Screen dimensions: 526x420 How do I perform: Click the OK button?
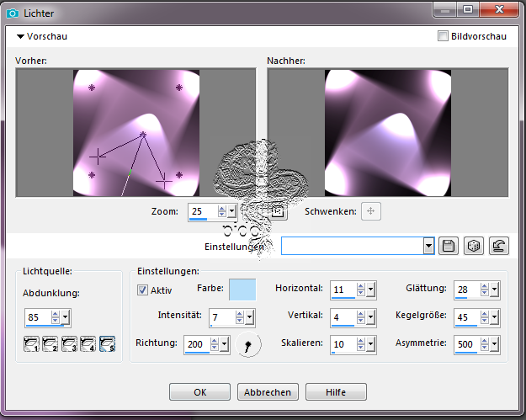[x=199, y=392]
